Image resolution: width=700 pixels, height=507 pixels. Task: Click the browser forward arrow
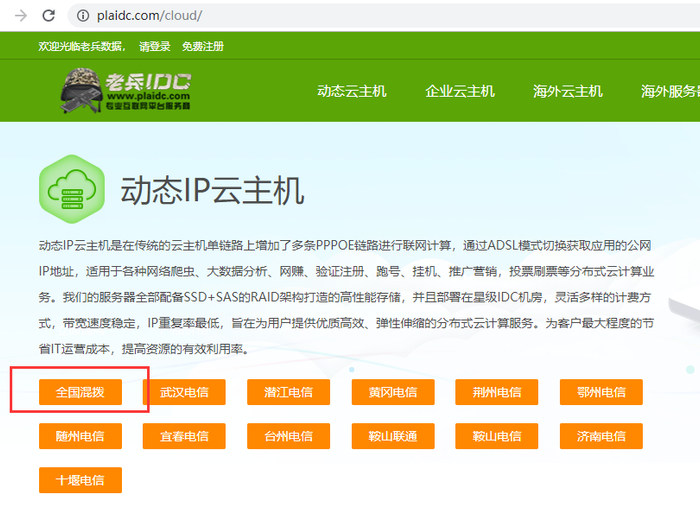coord(21,16)
